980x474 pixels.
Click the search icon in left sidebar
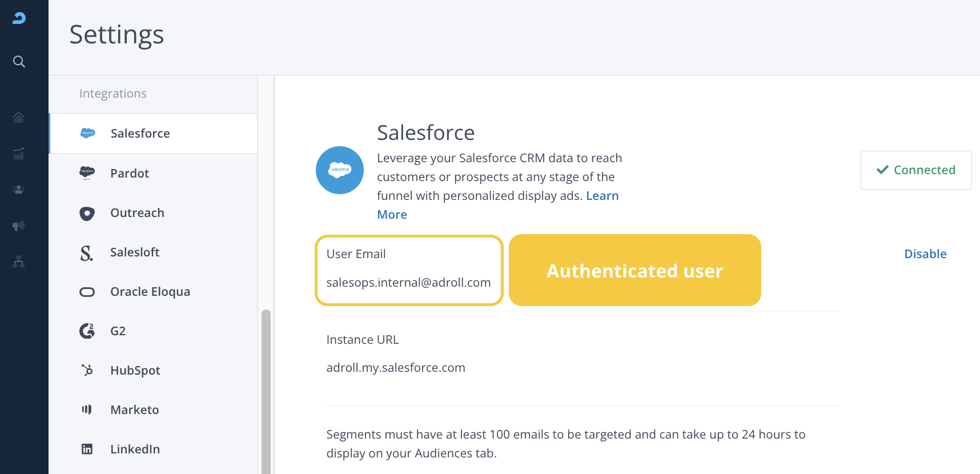coord(19,62)
